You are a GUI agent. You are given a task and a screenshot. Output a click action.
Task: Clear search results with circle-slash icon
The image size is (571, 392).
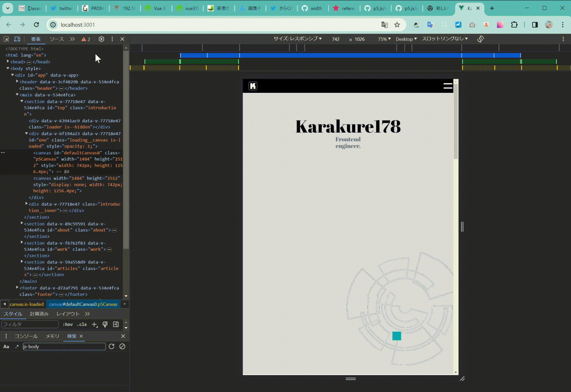tap(122, 347)
